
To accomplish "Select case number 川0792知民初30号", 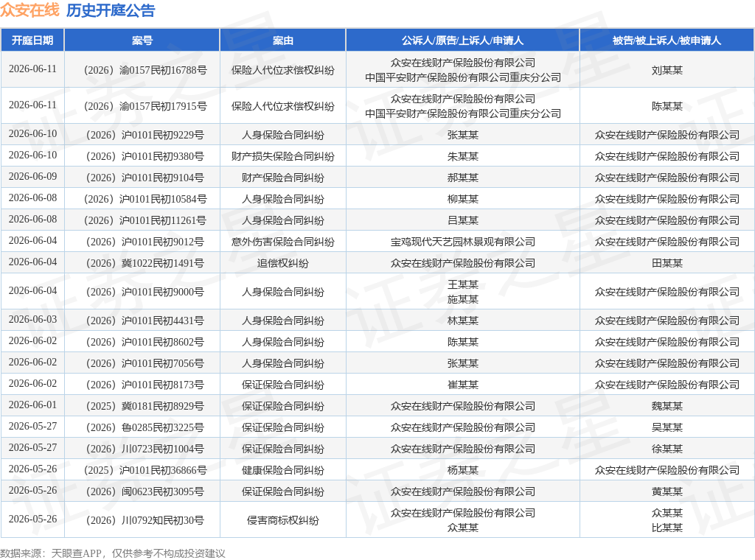I will point(145,520).
